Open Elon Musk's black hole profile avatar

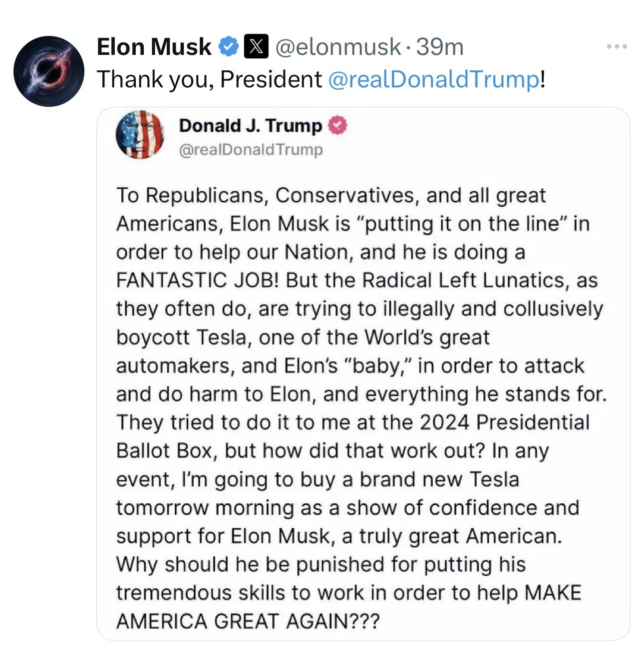[48, 71]
